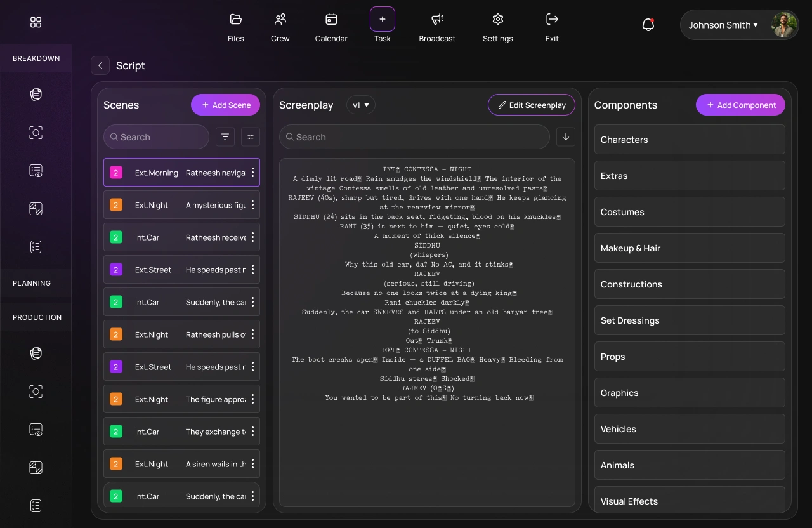Click the list-with-eye breakdown icon
812x528 pixels.
pyautogui.click(x=36, y=170)
